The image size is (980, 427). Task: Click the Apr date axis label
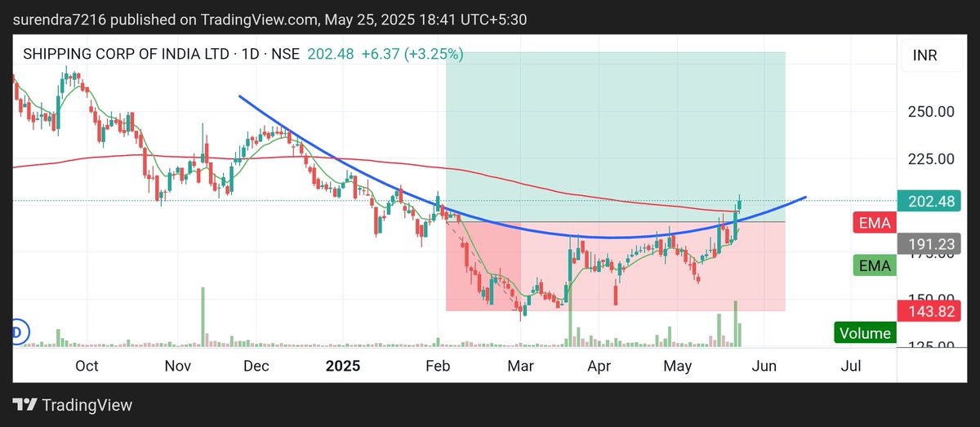point(600,366)
